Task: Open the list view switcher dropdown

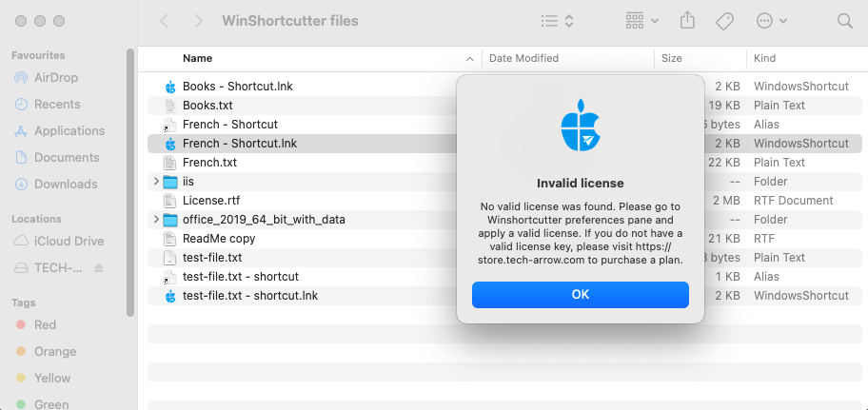Action: tap(557, 21)
